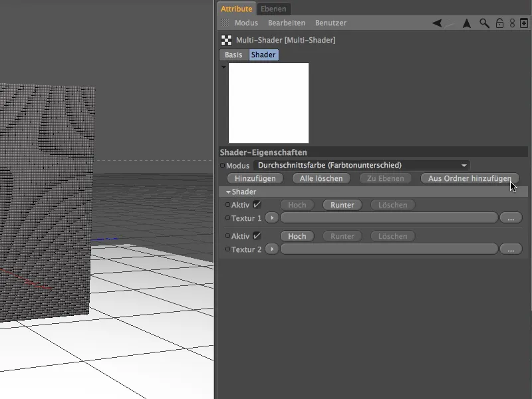This screenshot has width=532, height=399.
Task: Click the animation dot beside Textur 1
Action: pyautogui.click(x=227, y=218)
